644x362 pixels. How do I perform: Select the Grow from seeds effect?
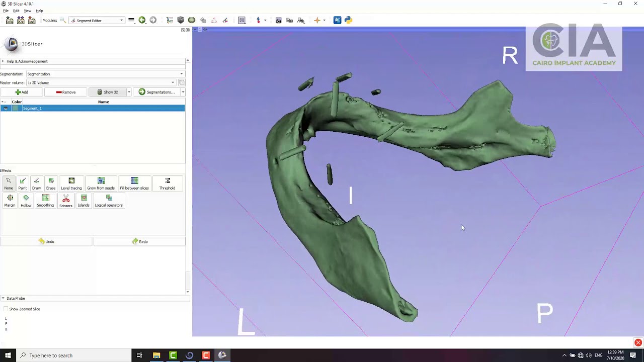[x=101, y=184]
